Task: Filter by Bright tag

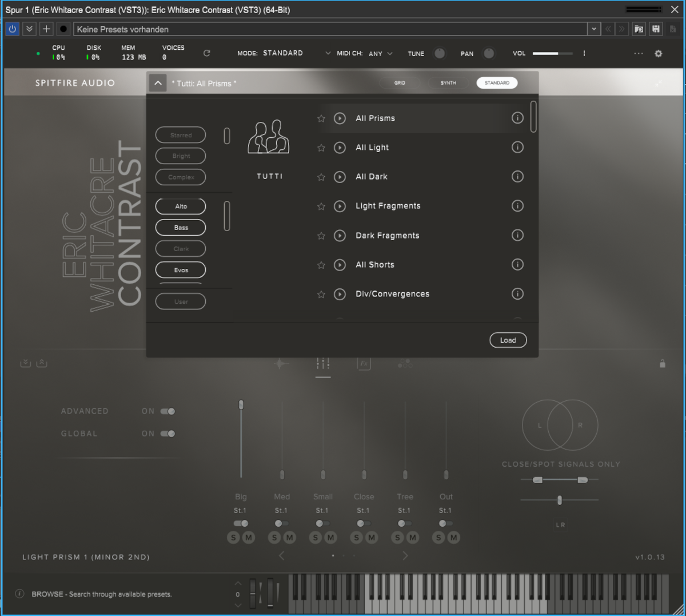Action: pyautogui.click(x=181, y=156)
